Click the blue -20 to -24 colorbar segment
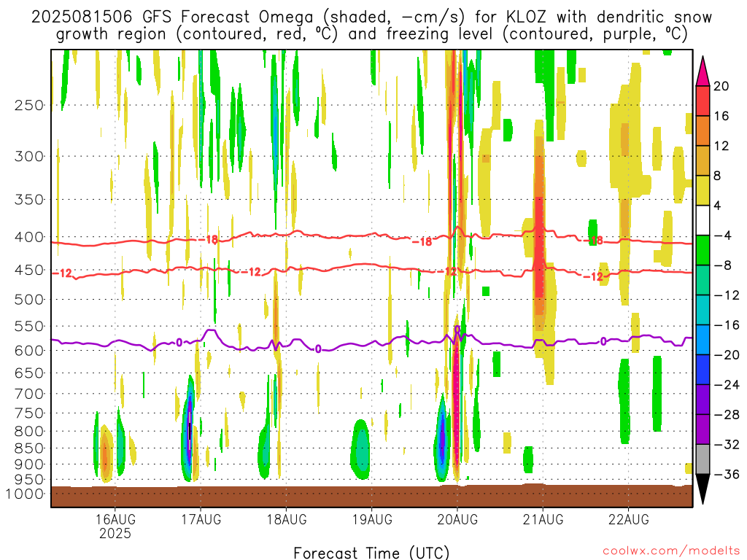 click(703, 370)
